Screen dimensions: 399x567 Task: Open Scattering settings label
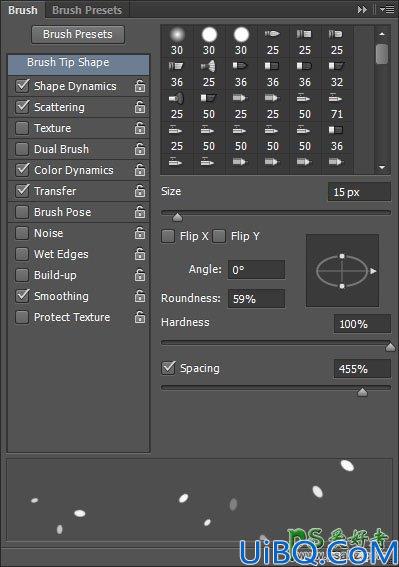[59, 107]
